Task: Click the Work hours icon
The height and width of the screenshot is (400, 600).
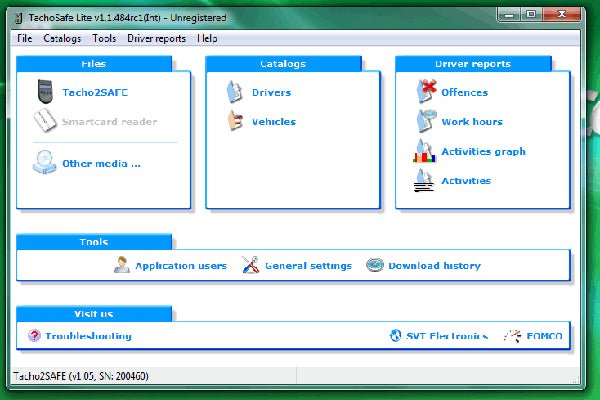Action: [x=425, y=122]
